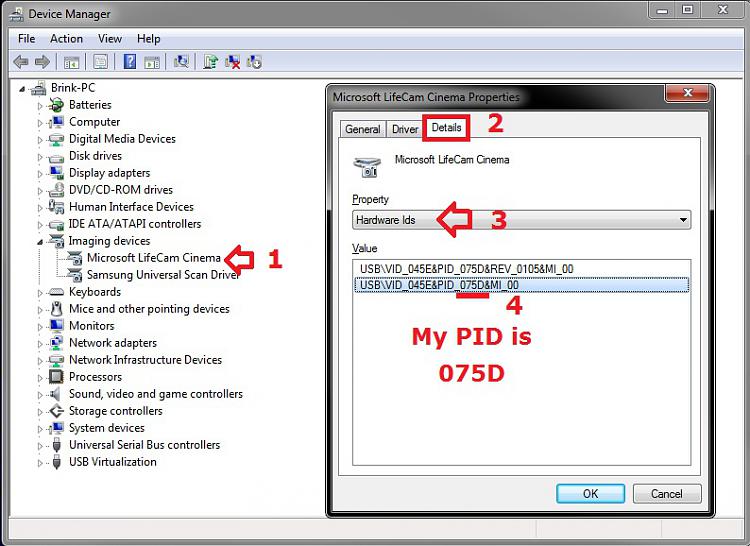750x546 pixels.
Task: Click the Processors category icon
Action: [56, 377]
